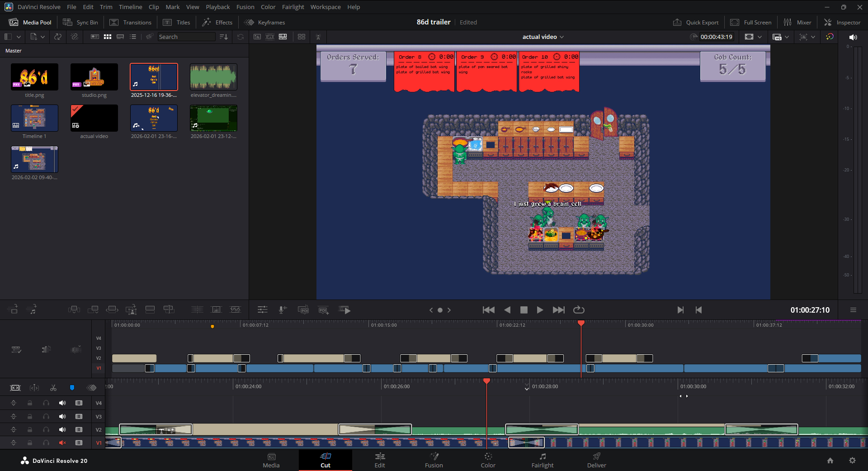Screen dimensions: 868x471
Task: Open the import media dropdown arrow
Action: 42,37
